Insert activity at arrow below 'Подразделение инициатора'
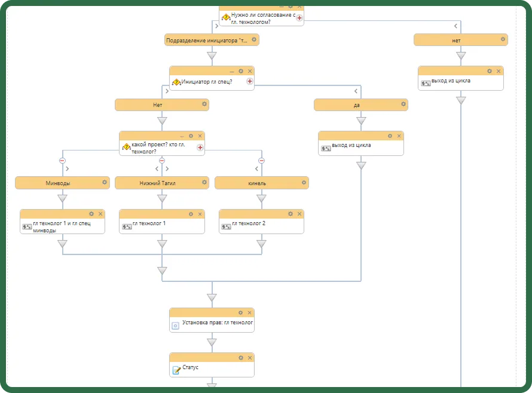The height and width of the screenshot is (393, 532). pyautogui.click(x=212, y=56)
